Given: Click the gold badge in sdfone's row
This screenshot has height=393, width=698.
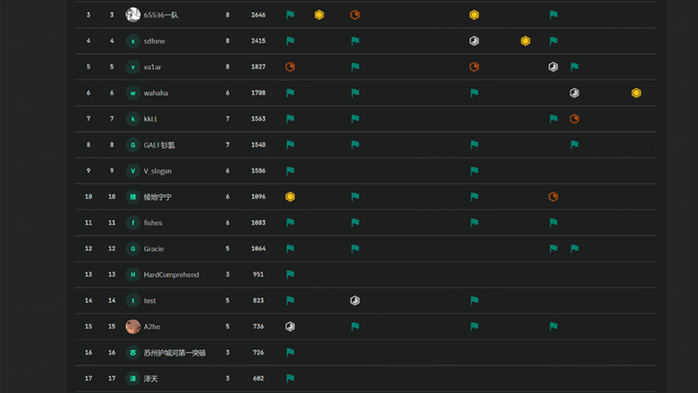Looking at the screenshot, I should [525, 41].
